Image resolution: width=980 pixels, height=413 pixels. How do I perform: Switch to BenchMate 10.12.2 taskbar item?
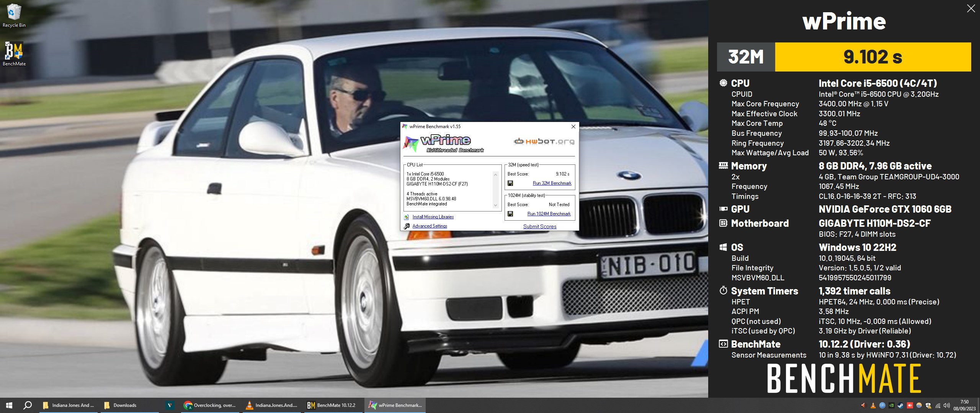333,405
